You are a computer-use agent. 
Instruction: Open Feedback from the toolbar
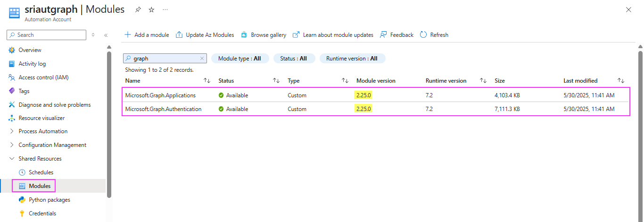396,35
